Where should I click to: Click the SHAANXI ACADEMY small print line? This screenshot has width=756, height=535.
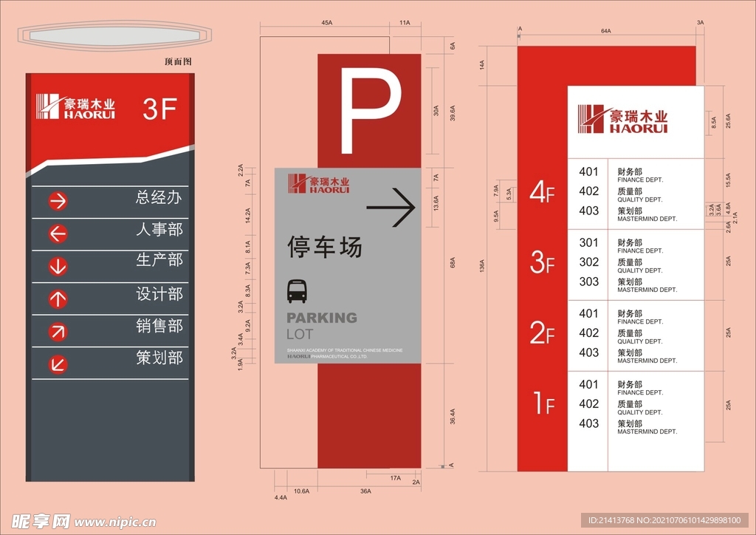[345, 350]
